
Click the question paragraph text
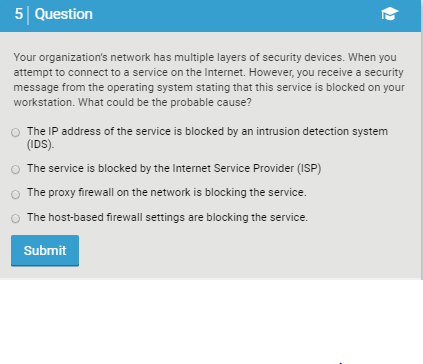click(x=209, y=80)
